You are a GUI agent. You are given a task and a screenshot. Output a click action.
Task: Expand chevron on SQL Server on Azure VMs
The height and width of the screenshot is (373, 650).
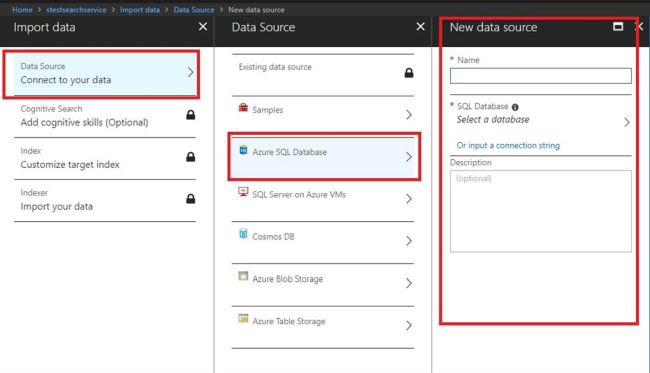coord(409,199)
